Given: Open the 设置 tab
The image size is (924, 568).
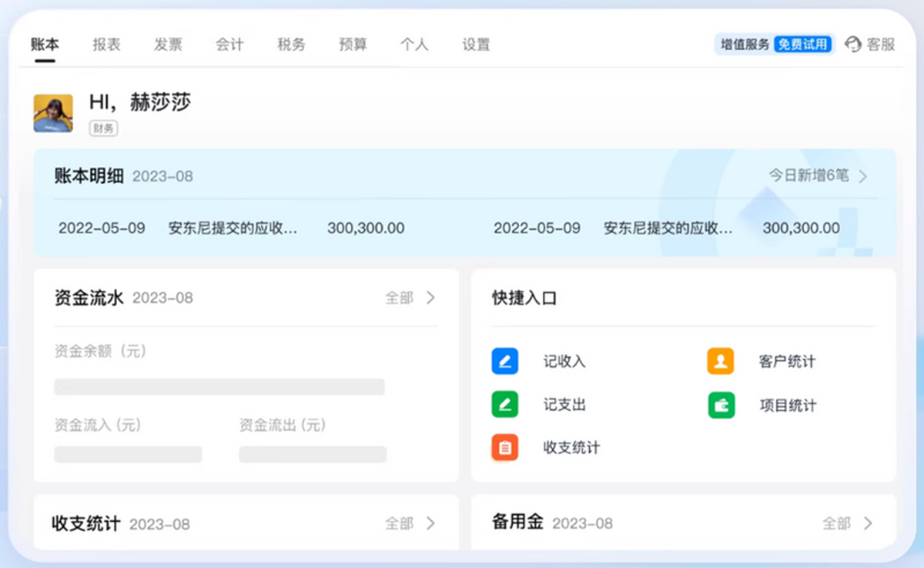Looking at the screenshot, I should (476, 45).
